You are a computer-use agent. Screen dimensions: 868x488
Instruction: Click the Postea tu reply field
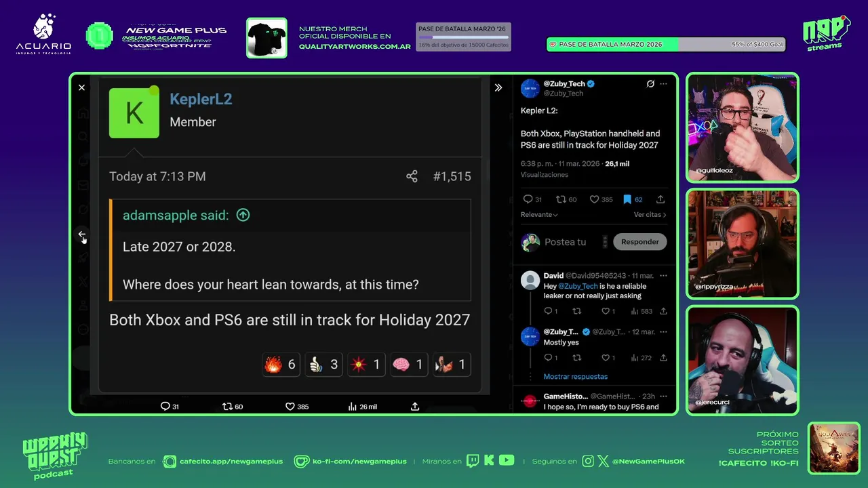click(566, 242)
